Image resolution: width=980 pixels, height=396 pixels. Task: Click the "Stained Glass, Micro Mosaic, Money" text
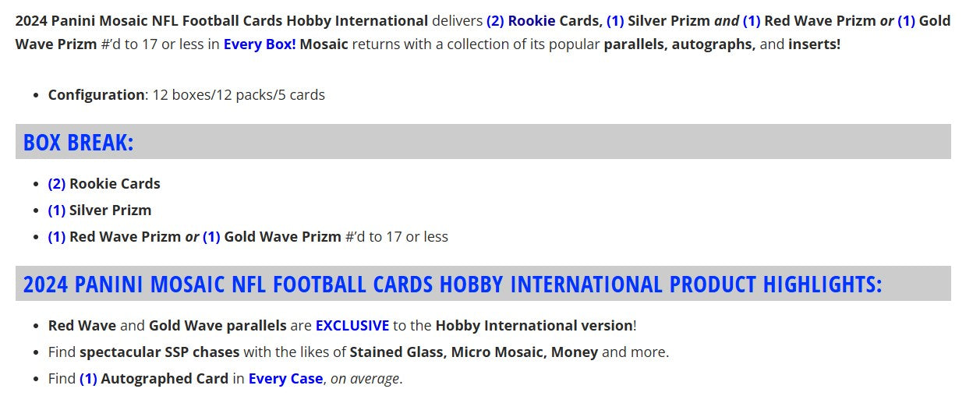point(473,352)
